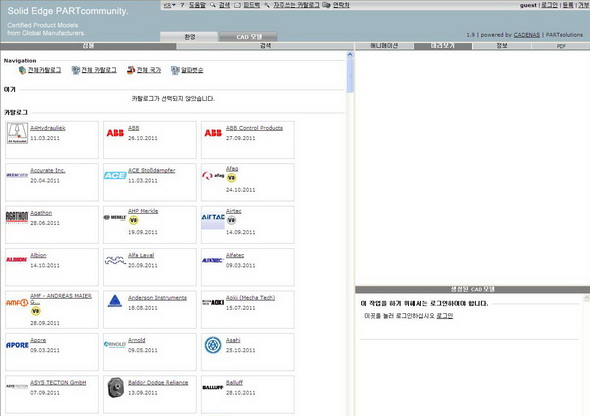Open the Baldor Dodge Reliance catalog link
590x416 pixels.
[x=158, y=383]
